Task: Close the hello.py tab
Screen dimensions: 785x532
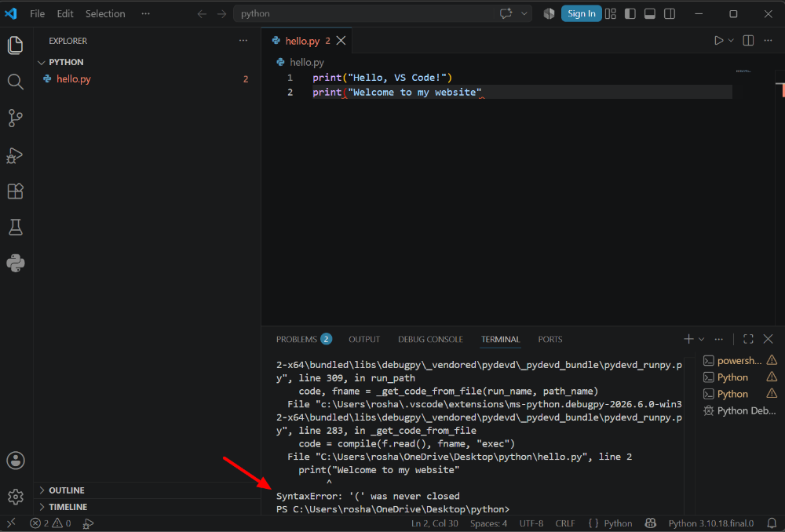Action: 341,41
